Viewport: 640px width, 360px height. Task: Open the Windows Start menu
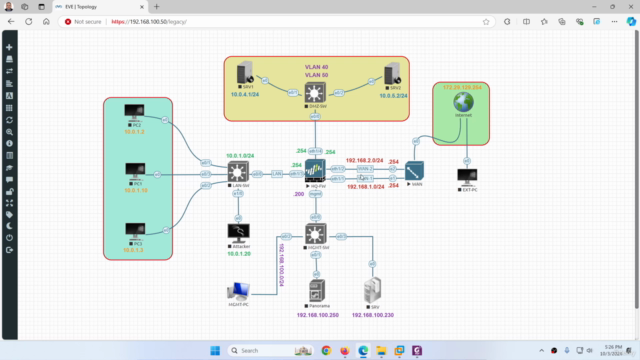click(x=215, y=351)
